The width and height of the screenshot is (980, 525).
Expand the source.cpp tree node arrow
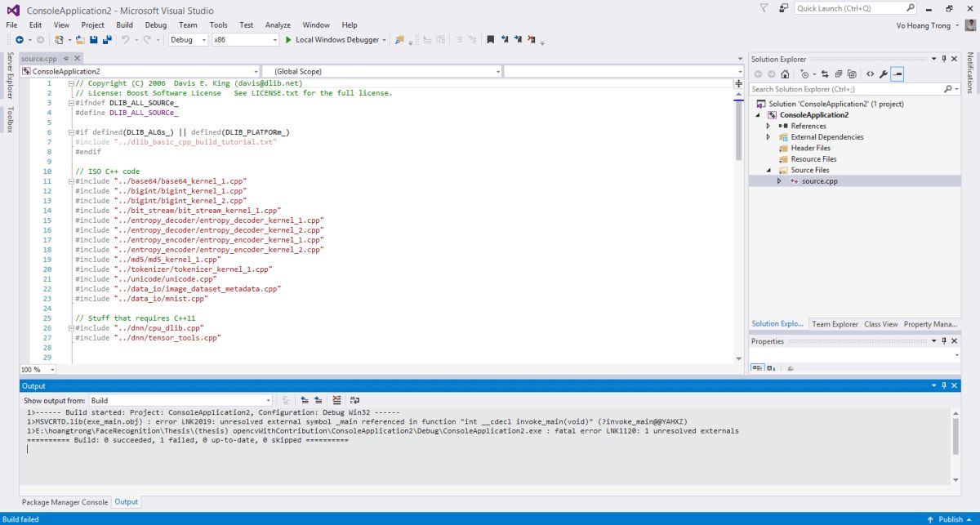[x=779, y=181]
